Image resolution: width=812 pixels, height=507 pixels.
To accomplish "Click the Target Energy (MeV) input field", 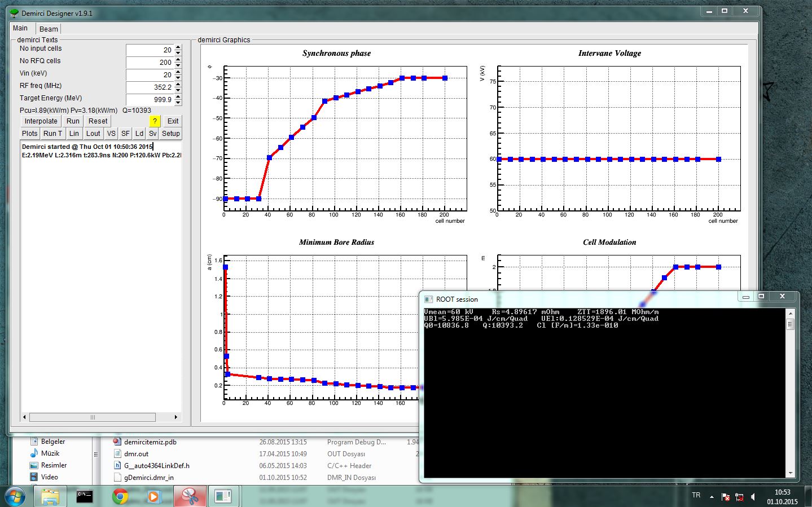I will pos(150,100).
